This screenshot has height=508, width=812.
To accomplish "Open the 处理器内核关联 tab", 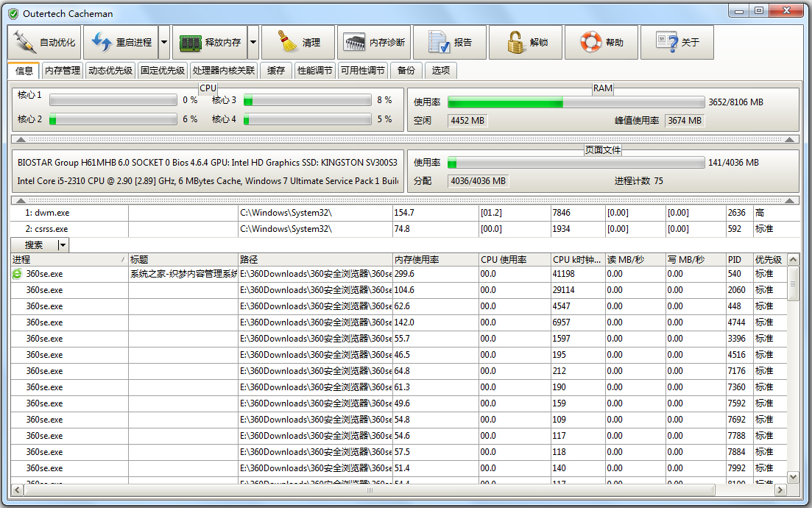I will point(224,71).
